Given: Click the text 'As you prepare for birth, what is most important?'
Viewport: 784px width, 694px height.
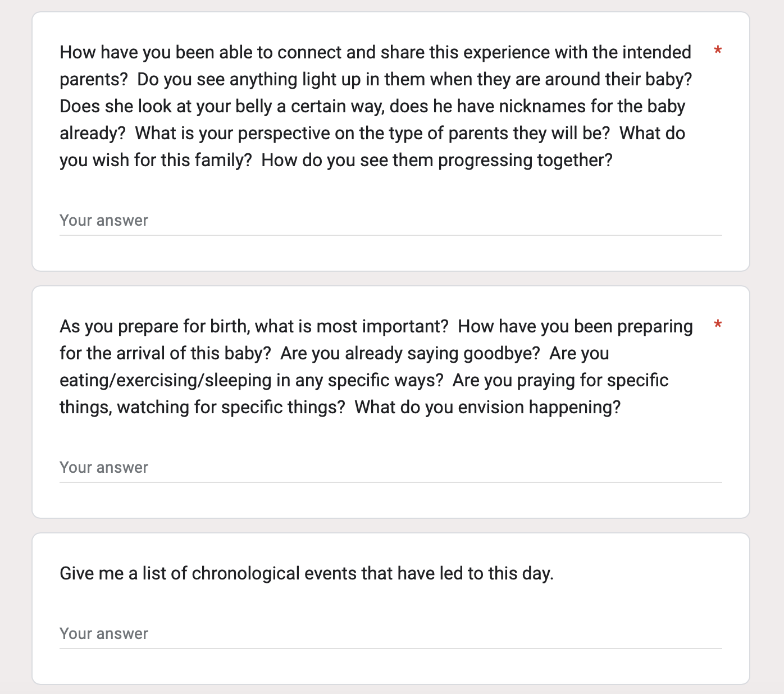Looking at the screenshot, I should pos(254,326).
